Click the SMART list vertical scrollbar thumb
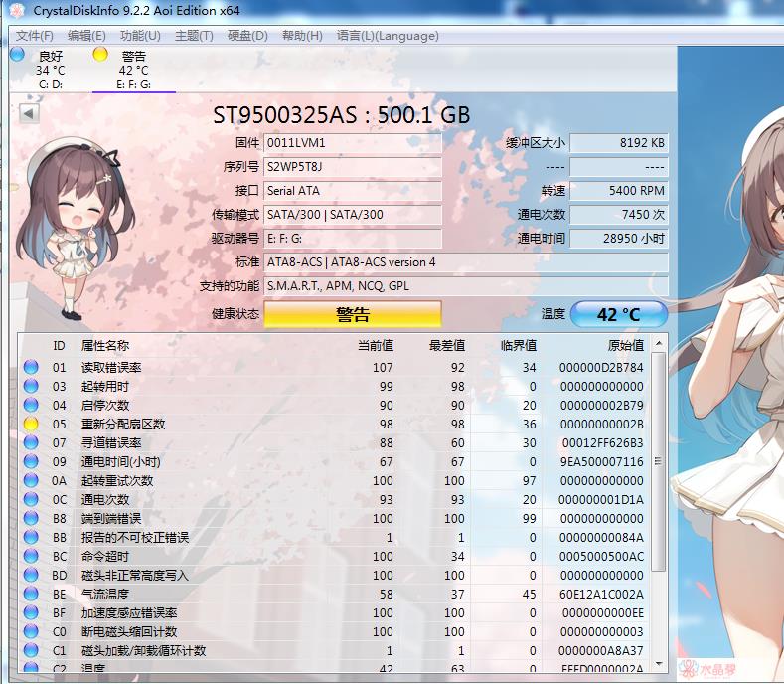 tap(659, 461)
